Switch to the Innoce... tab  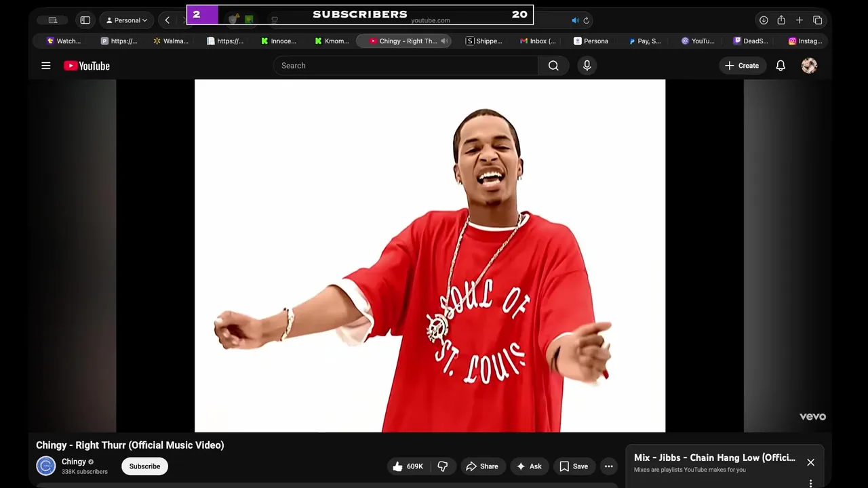click(279, 41)
